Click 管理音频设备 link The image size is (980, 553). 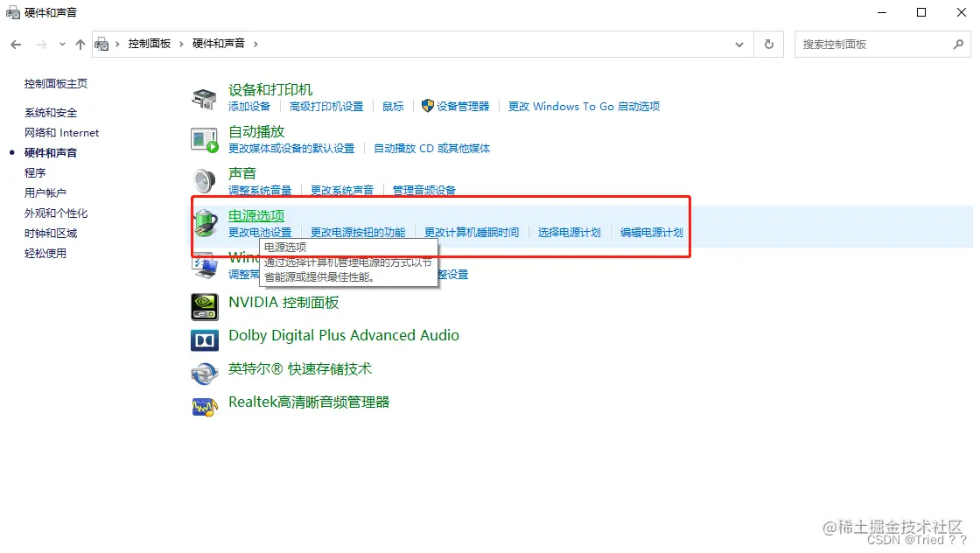(x=424, y=190)
